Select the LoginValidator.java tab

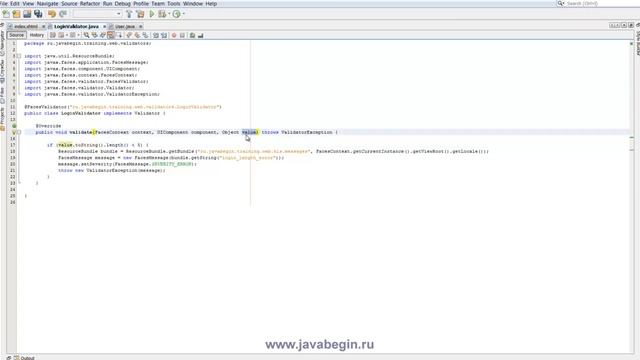(x=76, y=27)
